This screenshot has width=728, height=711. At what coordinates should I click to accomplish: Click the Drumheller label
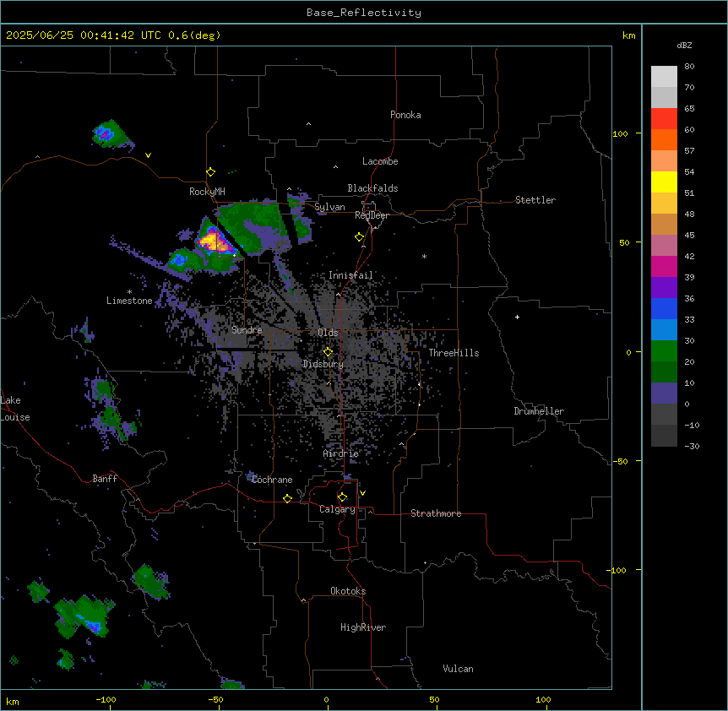(x=539, y=411)
